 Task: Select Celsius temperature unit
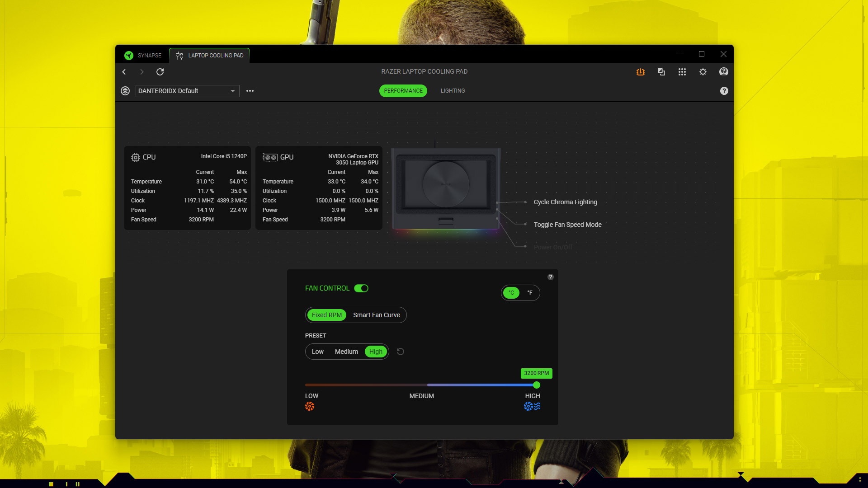511,293
